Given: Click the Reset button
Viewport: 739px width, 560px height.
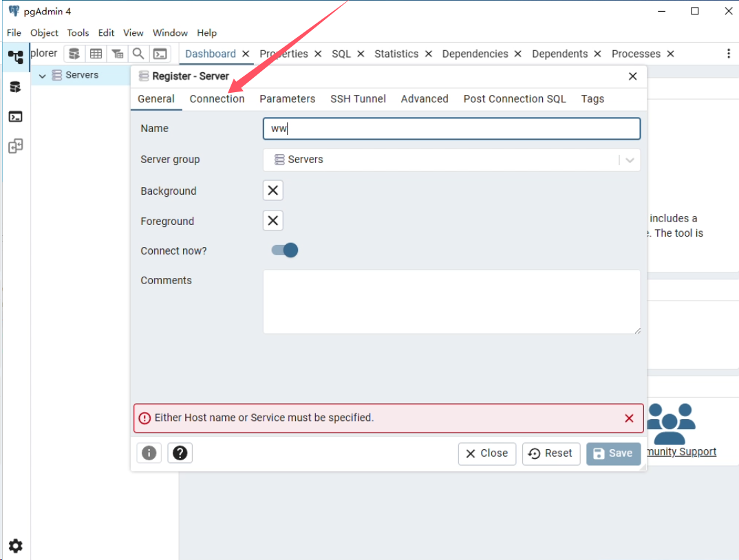Looking at the screenshot, I should [x=551, y=453].
